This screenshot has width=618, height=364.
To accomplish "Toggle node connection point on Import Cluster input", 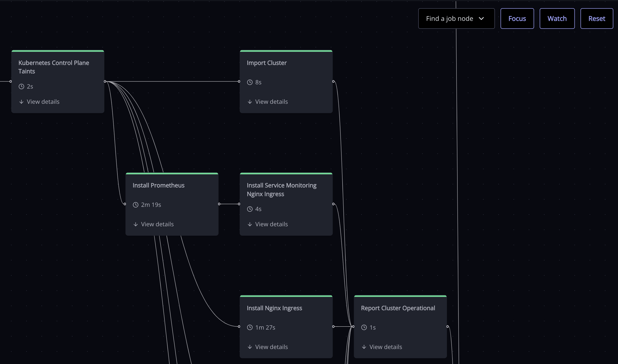I will 239,82.
